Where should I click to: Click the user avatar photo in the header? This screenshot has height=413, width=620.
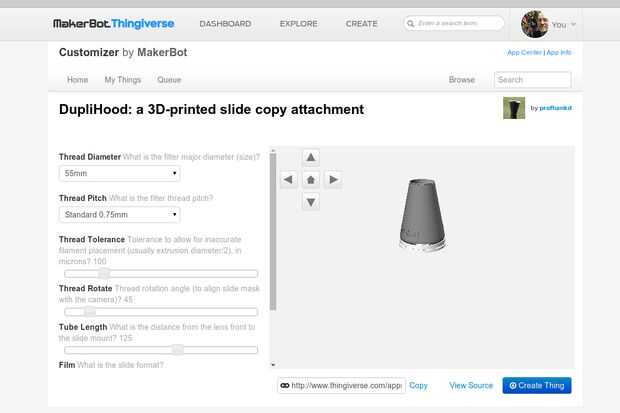tap(535, 24)
